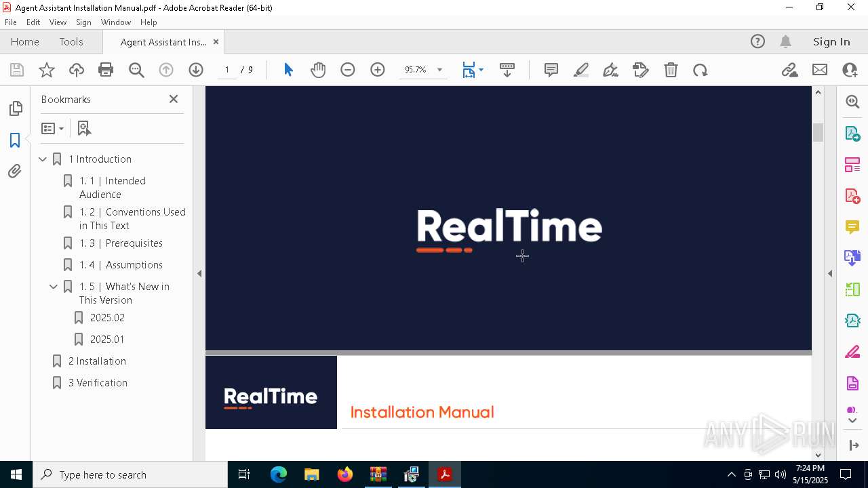Zoom in with the plus button
The image size is (868, 488).
pyautogui.click(x=378, y=70)
